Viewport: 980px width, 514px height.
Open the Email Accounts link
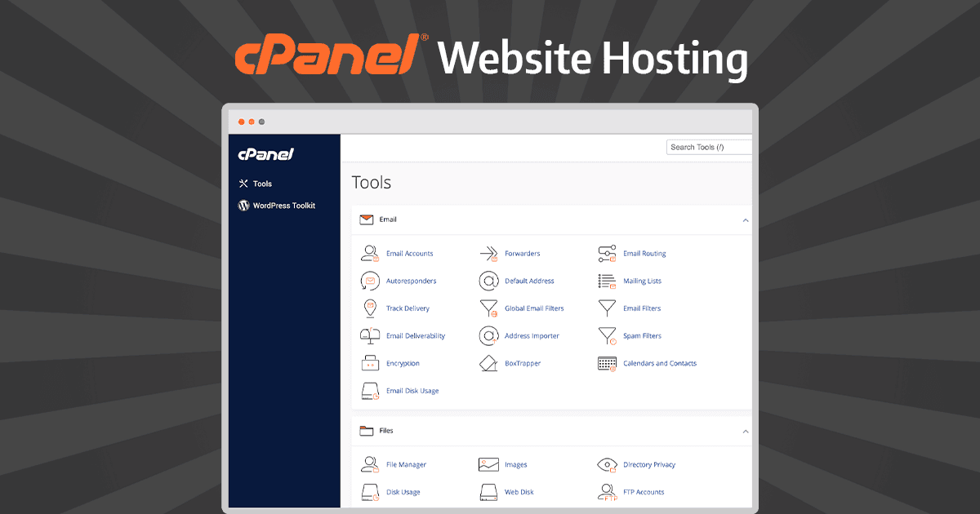tap(410, 254)
